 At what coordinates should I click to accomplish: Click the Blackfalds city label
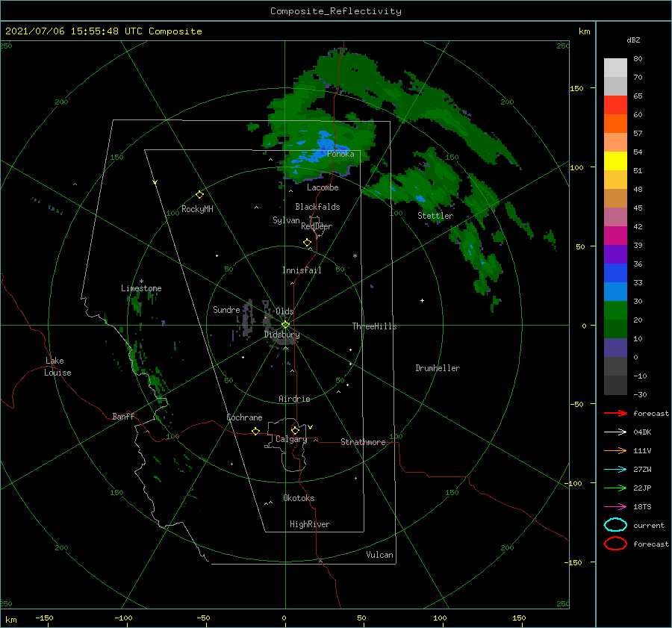pos(317,207)
